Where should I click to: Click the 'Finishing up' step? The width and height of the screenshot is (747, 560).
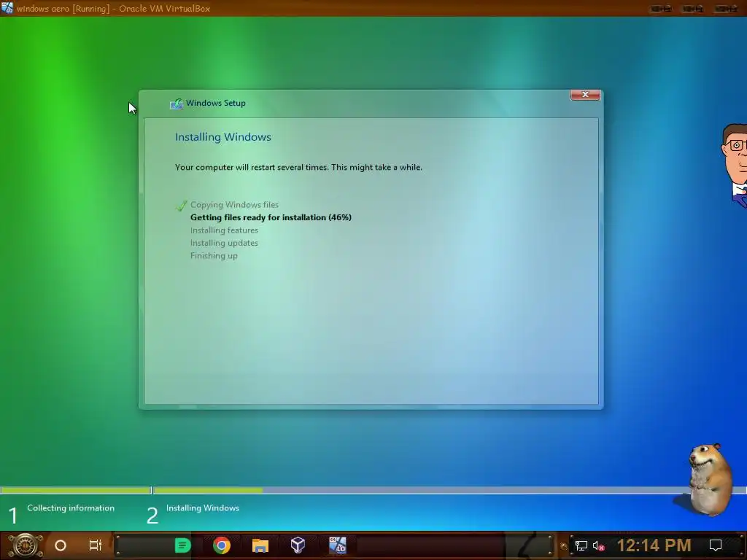tap(214, 256)
